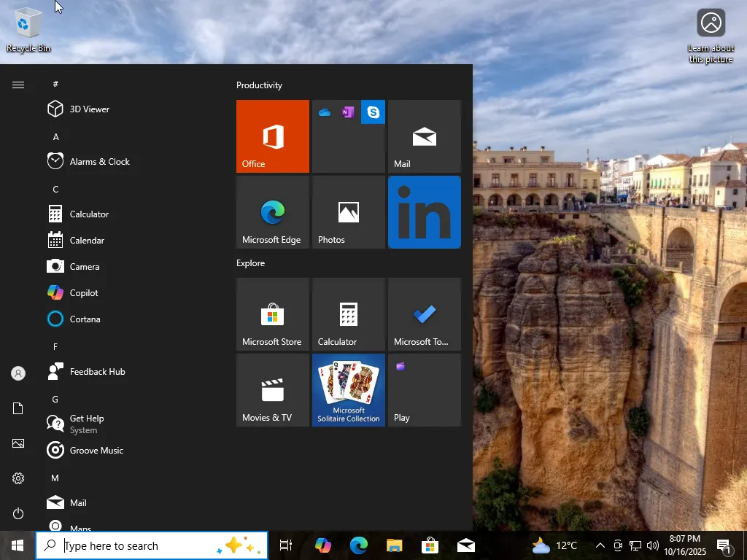
Task: Open the LinkedIn tile
Action: point(425,212)
